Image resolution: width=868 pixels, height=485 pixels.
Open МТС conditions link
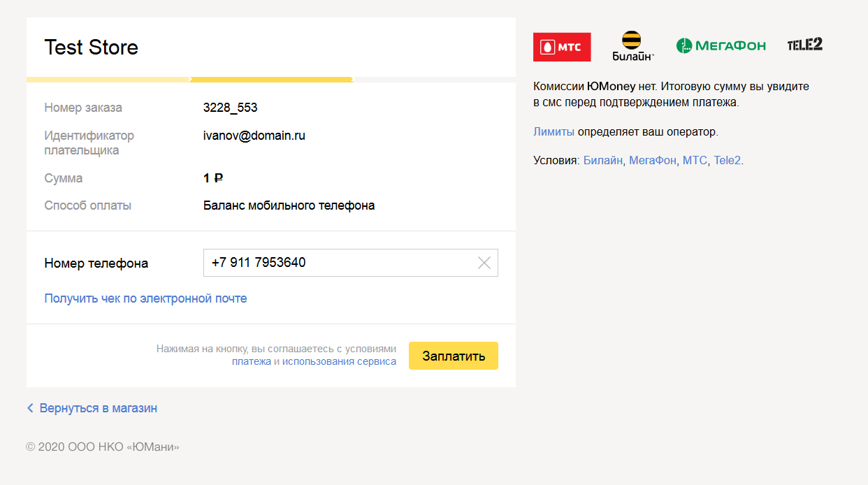(x=695, y=160)
